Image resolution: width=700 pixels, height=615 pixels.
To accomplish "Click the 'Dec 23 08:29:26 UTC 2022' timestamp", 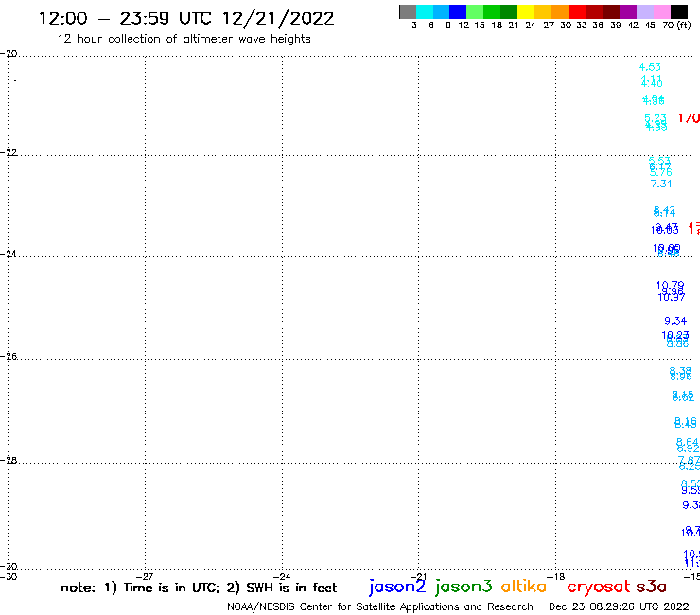I will point(619,606).
